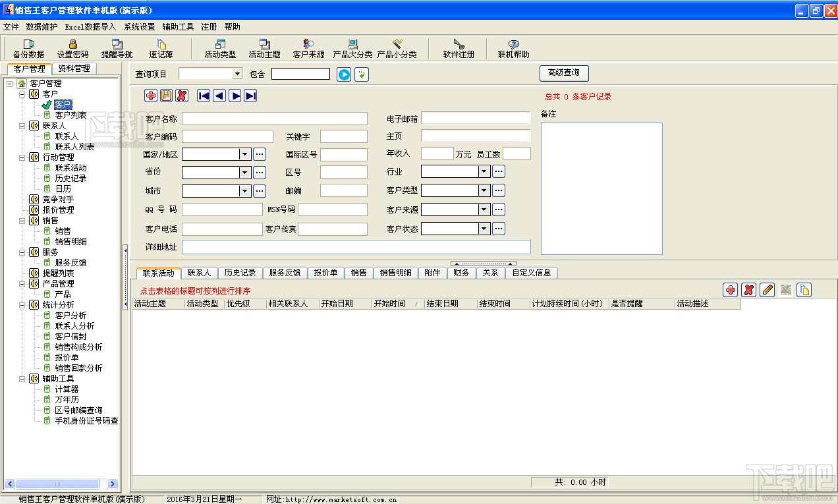838x504 pixels.
Task: Delete customer record with red X icon
Action: pyautogui.click(x=182, y=96)
